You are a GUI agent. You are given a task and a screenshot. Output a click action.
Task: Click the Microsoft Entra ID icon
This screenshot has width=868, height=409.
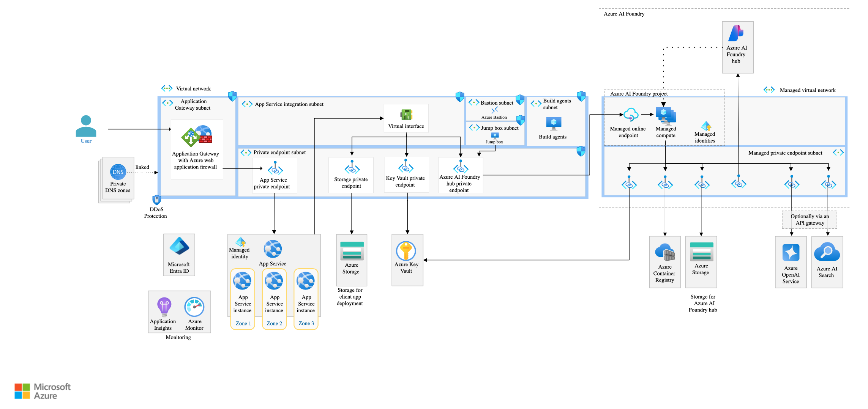tap(179, 246)
